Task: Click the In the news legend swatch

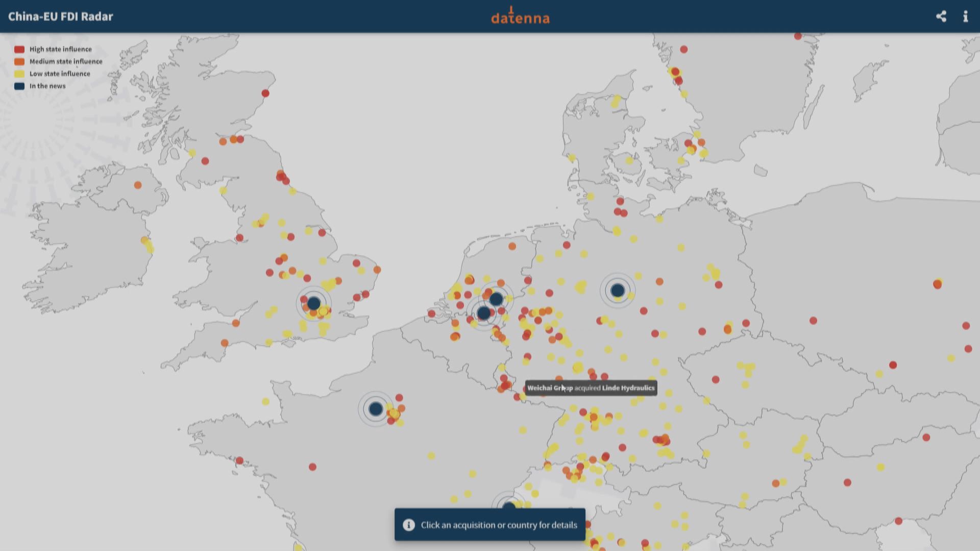Action: 19,86
